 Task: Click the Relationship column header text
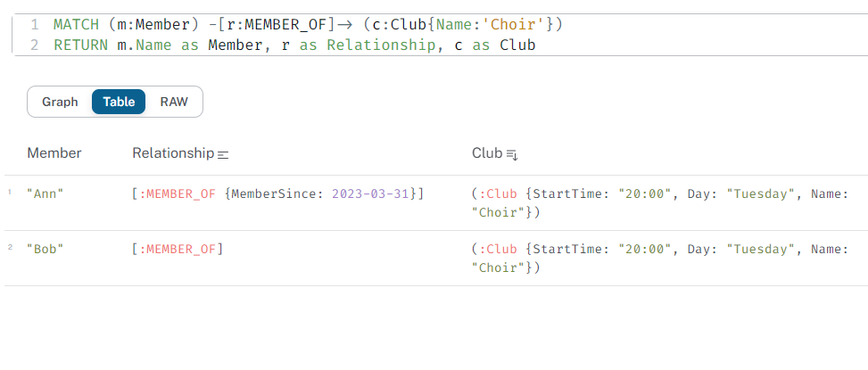173,153
